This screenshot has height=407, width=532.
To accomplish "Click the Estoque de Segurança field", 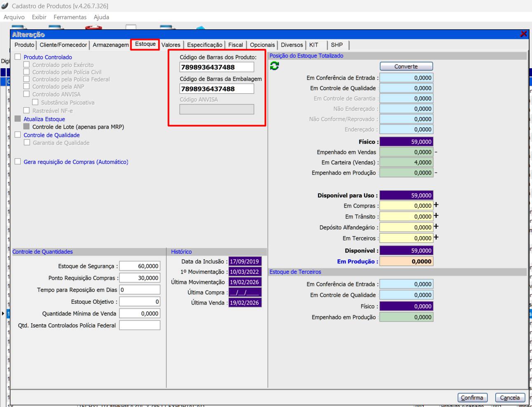I will point(140,266).
